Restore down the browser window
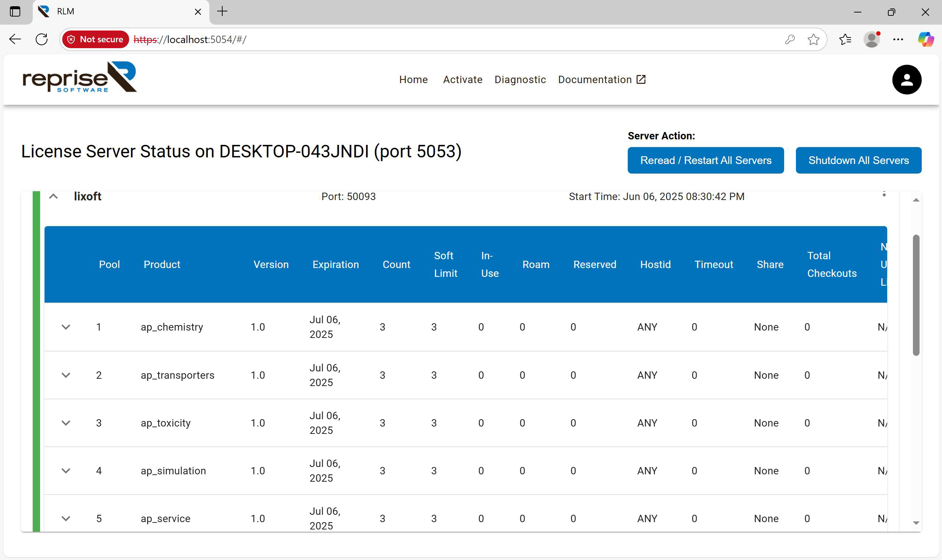942x560 pixels. 891,12
